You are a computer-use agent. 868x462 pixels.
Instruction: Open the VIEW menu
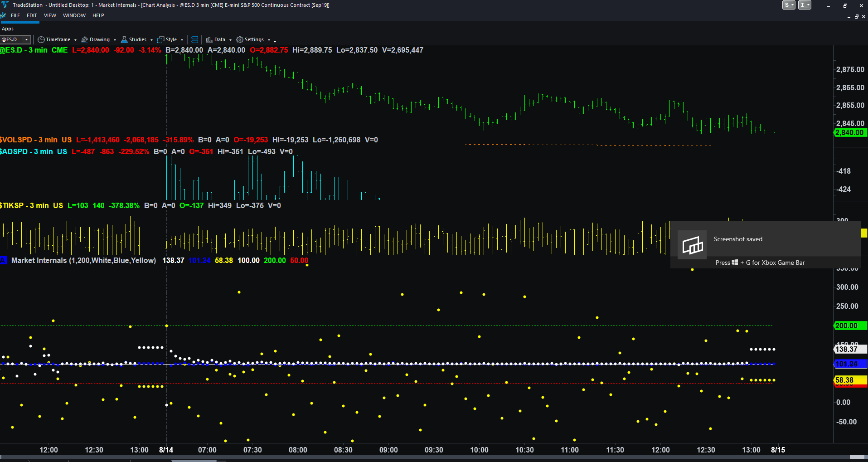pyautogui.click(x=50, y=15)
